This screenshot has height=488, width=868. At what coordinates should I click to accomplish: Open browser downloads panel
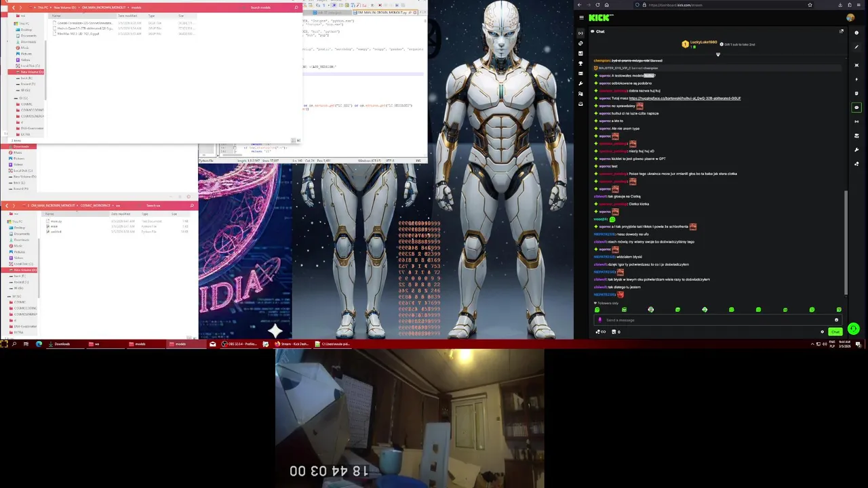pyautogui.click(x=840, y=5)
